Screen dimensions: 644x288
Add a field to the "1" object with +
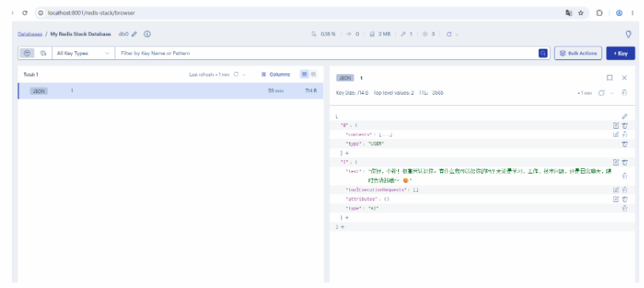(x=347, y=218)
